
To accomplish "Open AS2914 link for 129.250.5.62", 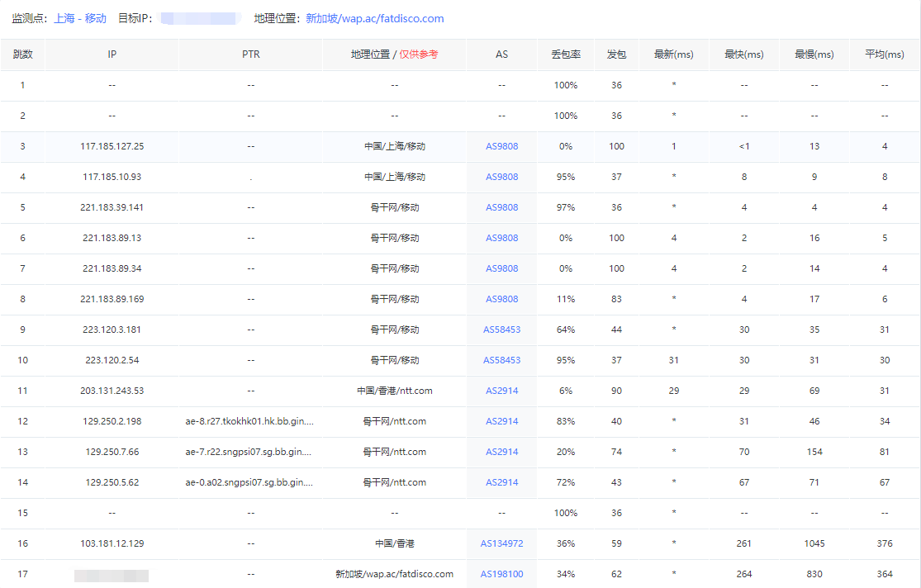I will point(501,482).
